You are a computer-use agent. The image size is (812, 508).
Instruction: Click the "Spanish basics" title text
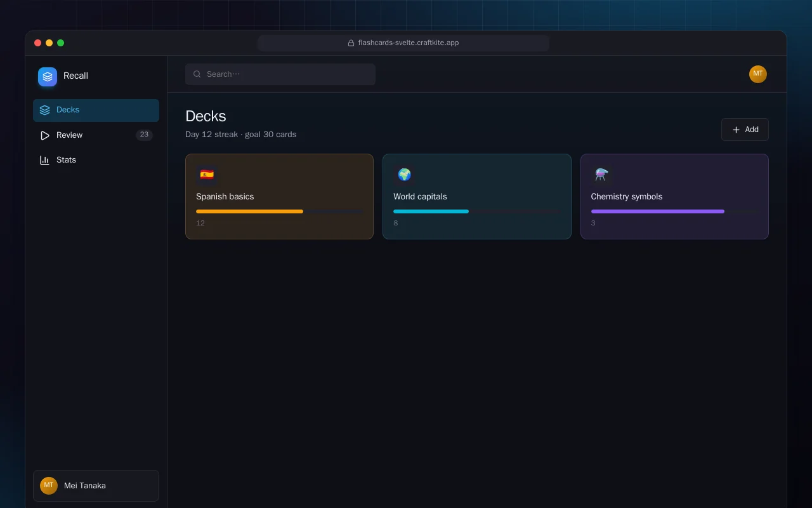pos(225,197)
